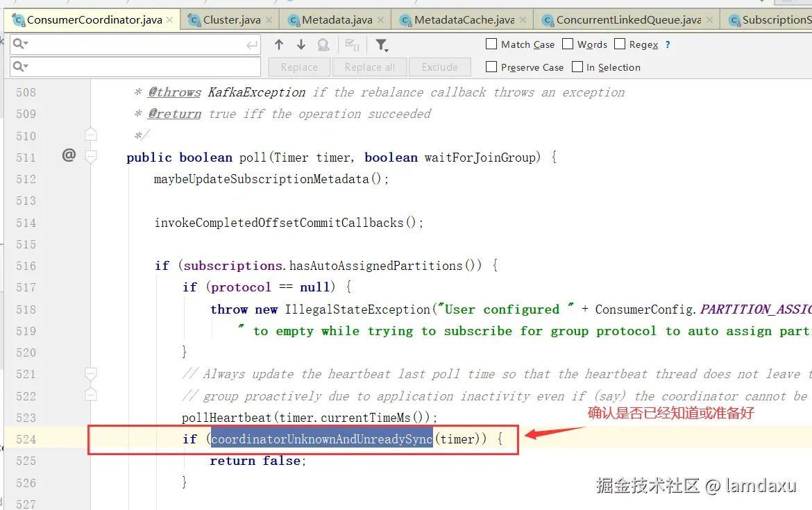Enable the Regex checkbox
This screenshot has height=510, width=812.
(x=619, y=44)
